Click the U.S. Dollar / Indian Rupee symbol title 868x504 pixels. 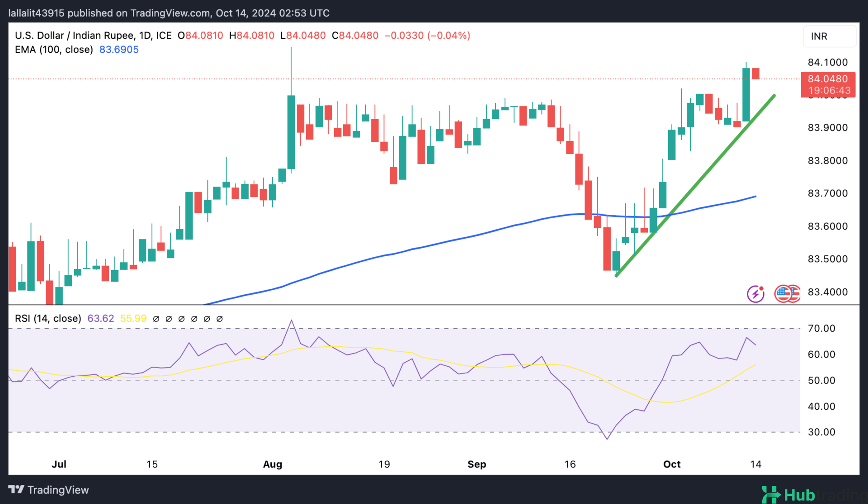click(x=75, y=36)
